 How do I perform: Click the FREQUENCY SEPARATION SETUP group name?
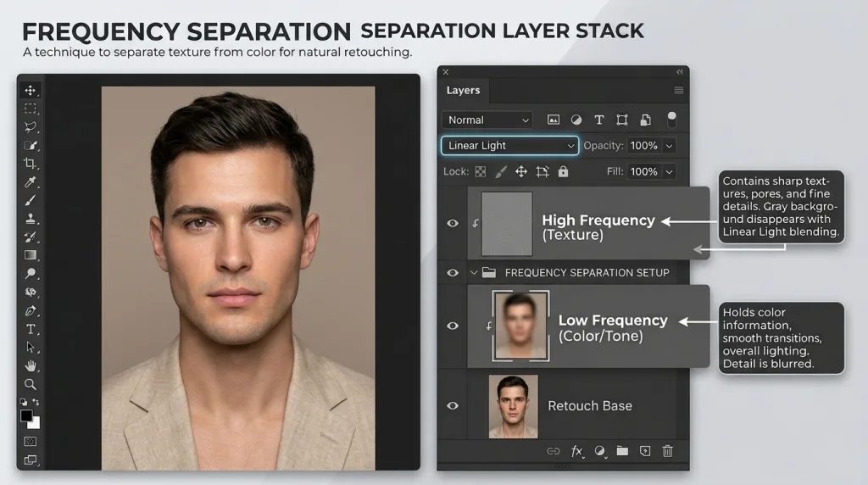pos(587,272)
